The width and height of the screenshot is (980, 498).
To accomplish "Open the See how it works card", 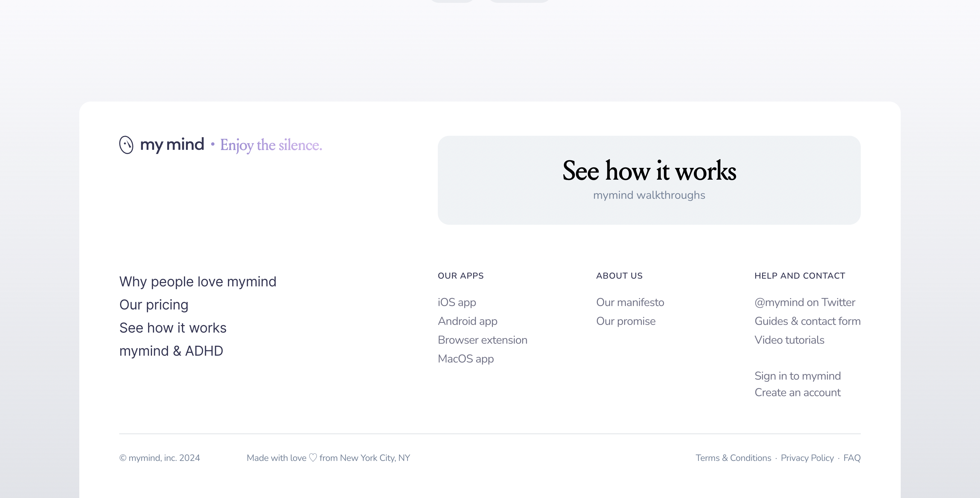I will point(649,180).
